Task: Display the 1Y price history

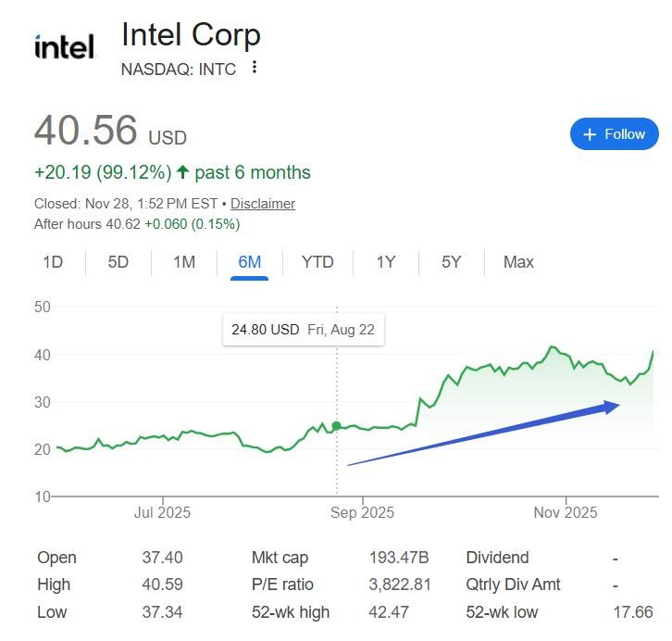Action: [386, 262]
